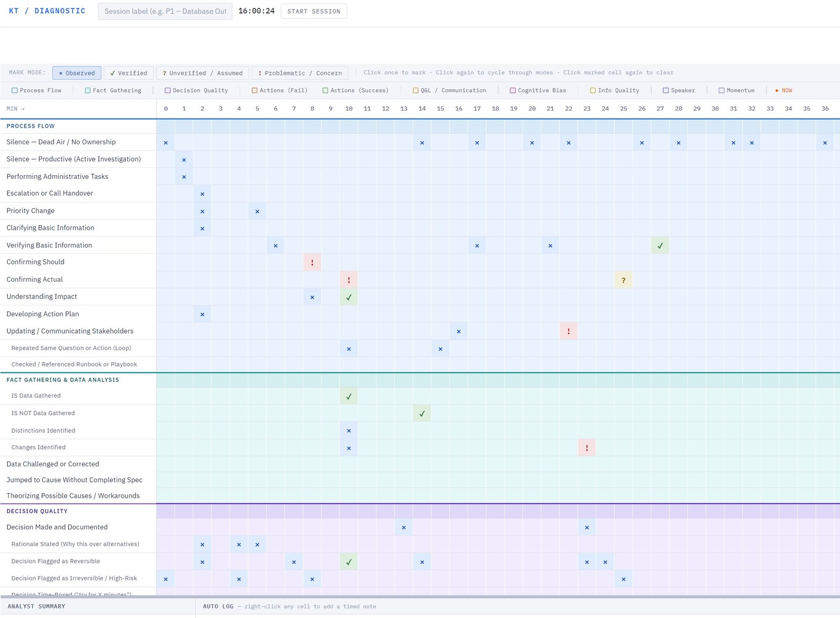Select Problematic / Concern mark mode
The height and width of the screenshot is (618, 840).
(x=300, y=73)
